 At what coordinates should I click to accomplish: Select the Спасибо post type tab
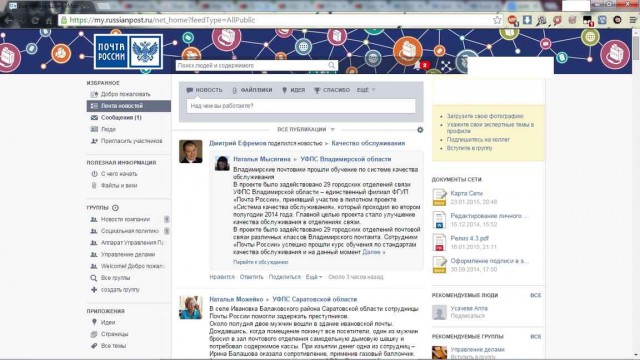pyautogui.click(x=331, y=90)
